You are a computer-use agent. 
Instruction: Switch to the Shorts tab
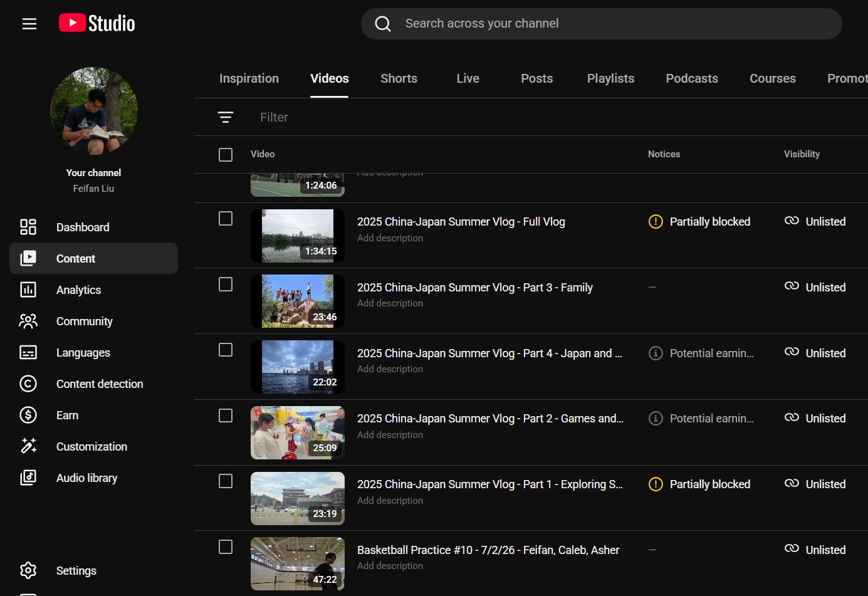pyautogui.click(x=399, y=78)
